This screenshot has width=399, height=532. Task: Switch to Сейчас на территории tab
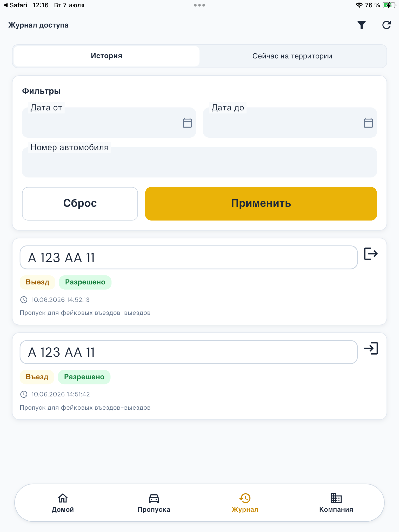pyautogui.click(x=292, y=56)
